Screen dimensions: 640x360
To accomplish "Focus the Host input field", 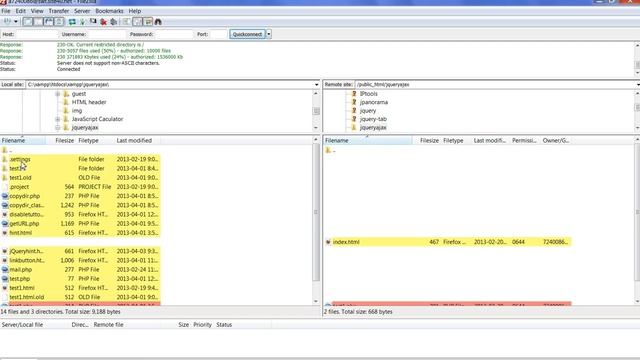I will pos(37,34).
